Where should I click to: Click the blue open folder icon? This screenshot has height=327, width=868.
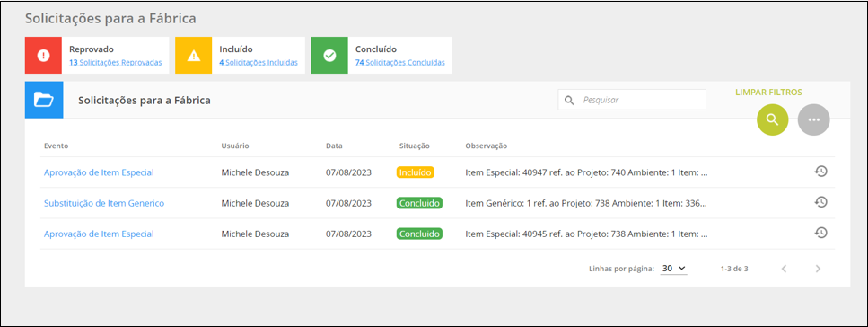44,100
